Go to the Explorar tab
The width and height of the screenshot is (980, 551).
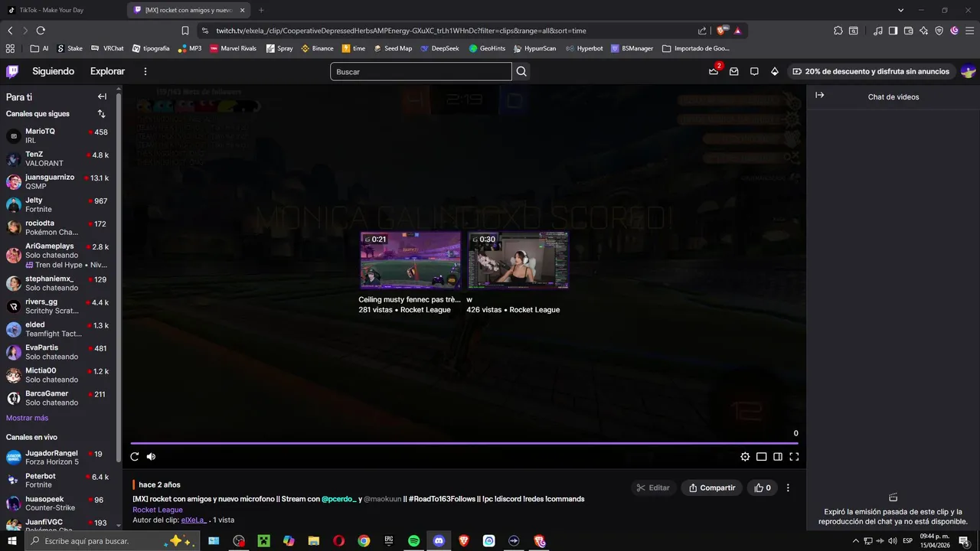(x=107, y=71)
